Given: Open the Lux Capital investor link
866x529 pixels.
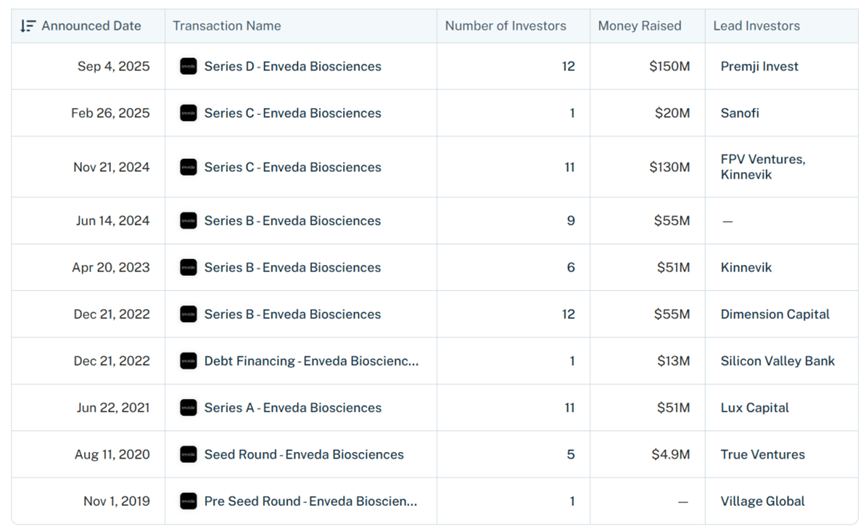Looking at the screenshot, I should (754, 408).
